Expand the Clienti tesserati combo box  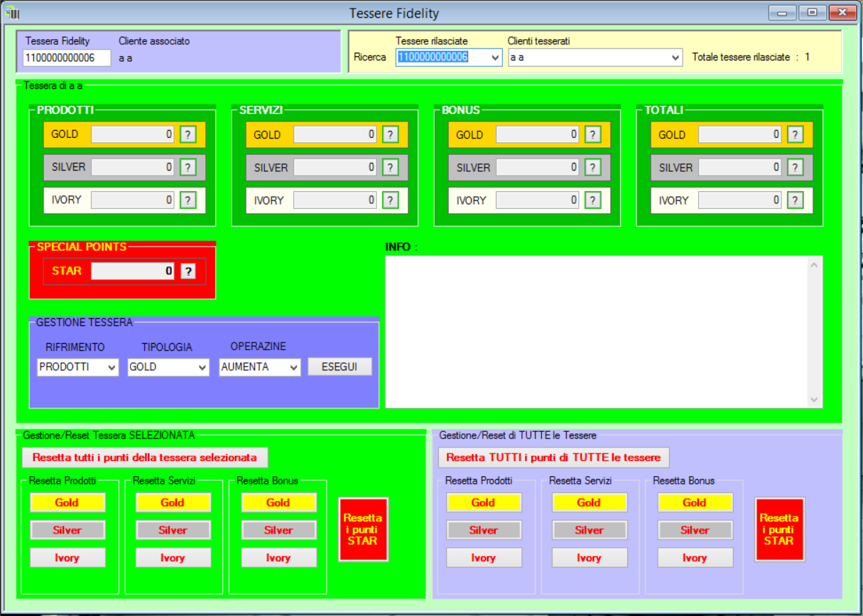click(675, 58)
